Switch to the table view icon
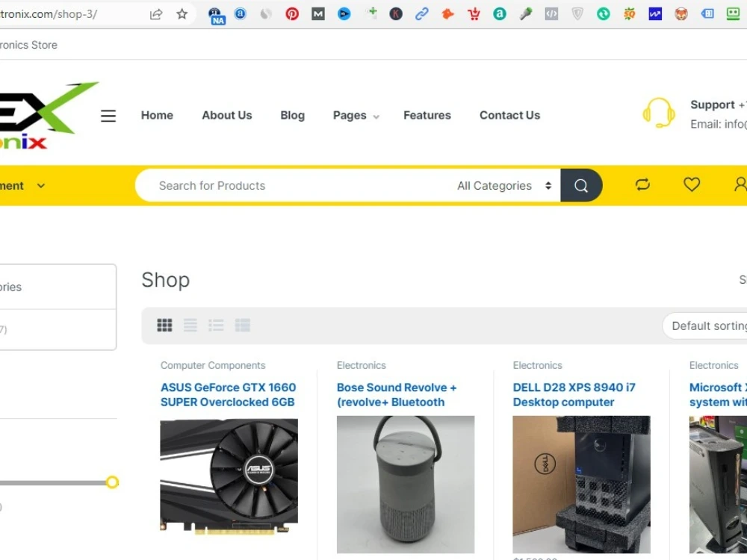This screenshot has height=560, width=747. 243,326
